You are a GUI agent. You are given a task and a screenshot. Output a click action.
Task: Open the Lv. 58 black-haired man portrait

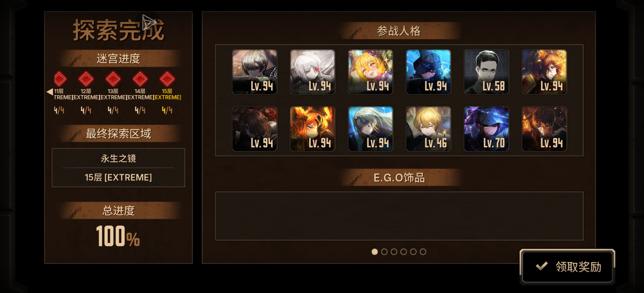(486, 72)
